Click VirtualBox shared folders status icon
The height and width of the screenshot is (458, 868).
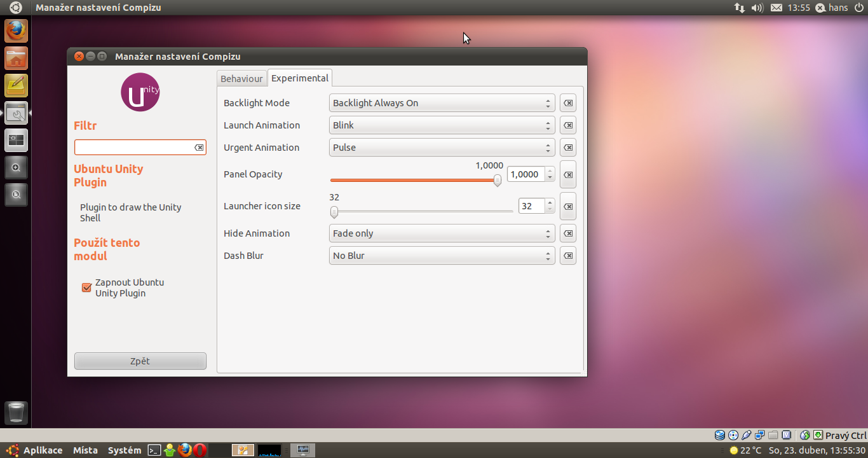pos(773,435)
